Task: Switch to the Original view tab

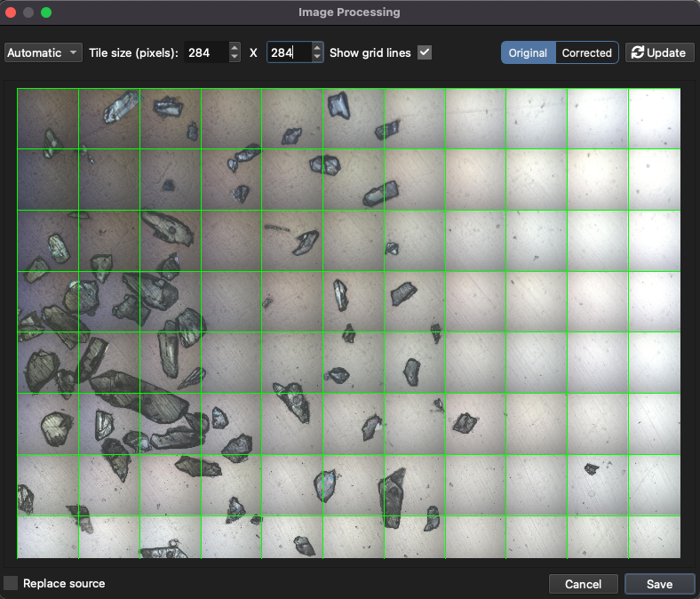Action: tap(529, 52)
